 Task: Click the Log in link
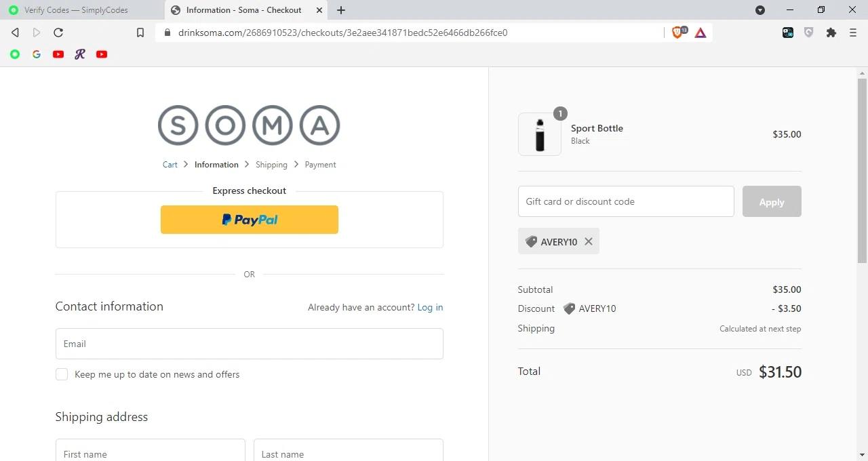tap(430, 307)
